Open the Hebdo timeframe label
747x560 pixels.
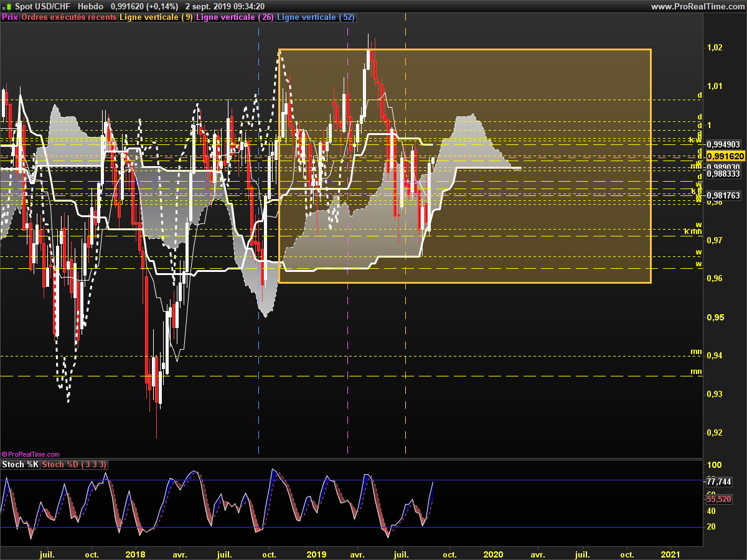point(91,6)
